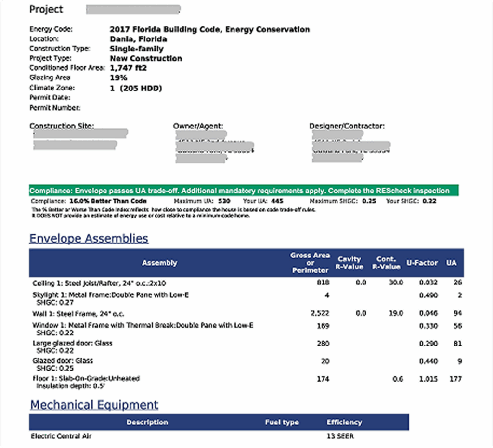The height and width of the screenshot is (448, 493).
Task: Click the '16.0% Better Than Code' result
Action: pyautogui.click(x=108, y=201)
